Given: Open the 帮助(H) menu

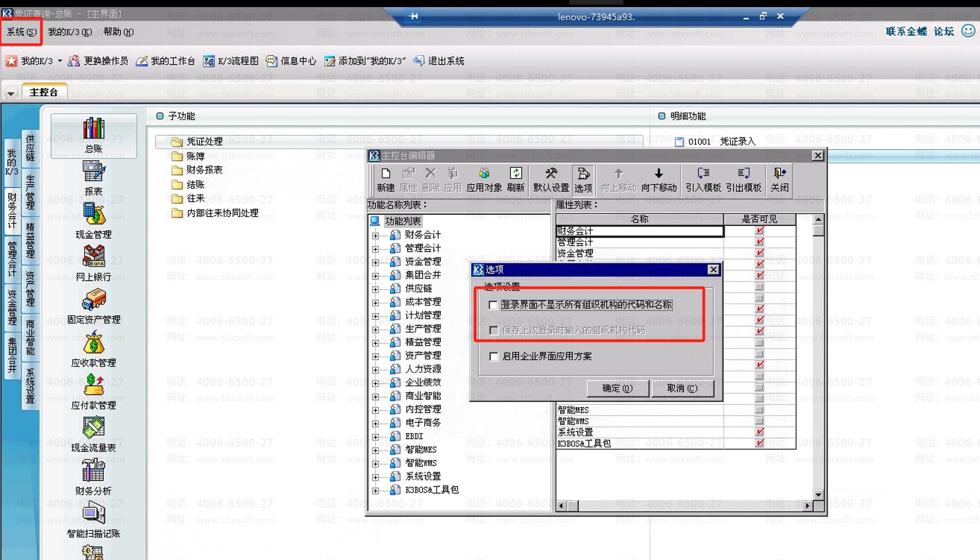Looking at the screenshot, I should 118,32.
